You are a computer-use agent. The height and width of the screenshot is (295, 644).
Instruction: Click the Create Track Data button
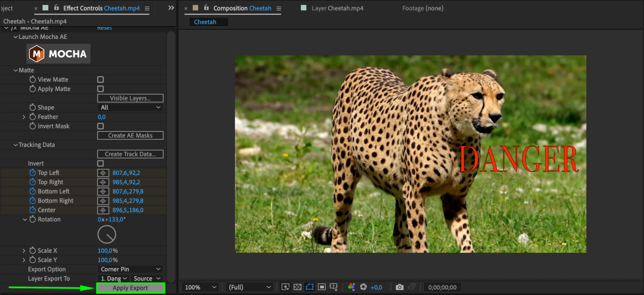[x=130, y=154]
